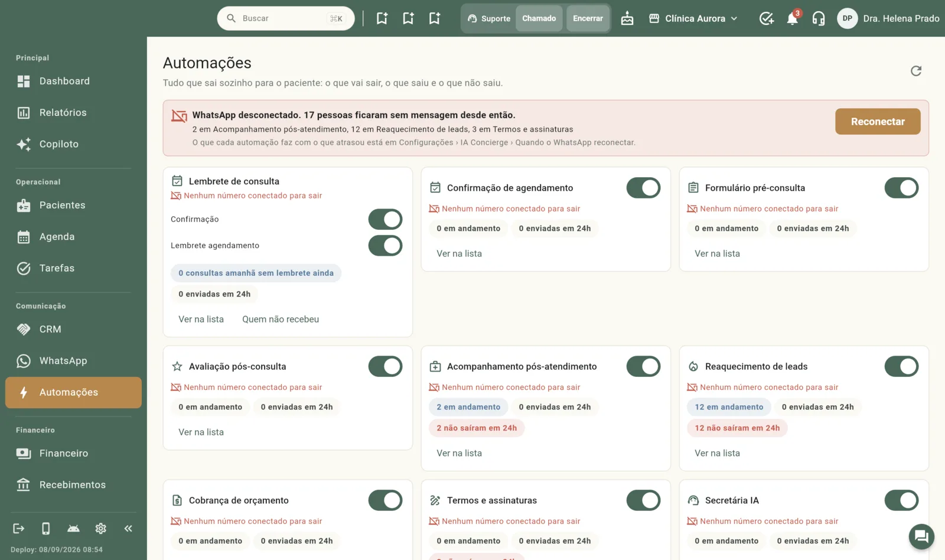Toggle the Confirmação switch under Lembrete de consulta
The height and width of the screenshot is (560, 945).
[x=385, y=219]
